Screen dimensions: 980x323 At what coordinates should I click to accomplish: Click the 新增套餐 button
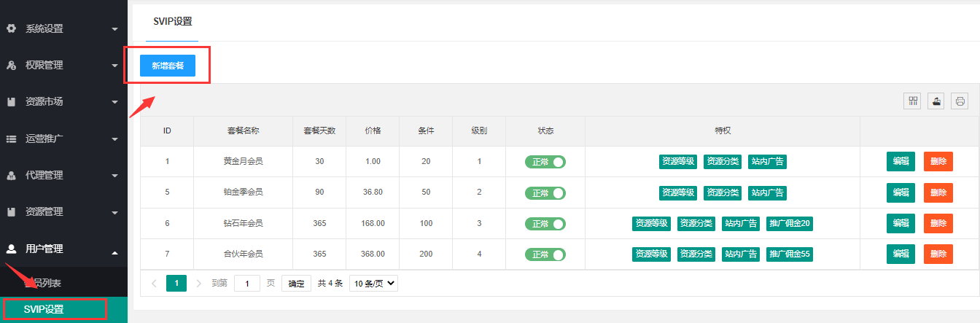(x=168, y=66)
